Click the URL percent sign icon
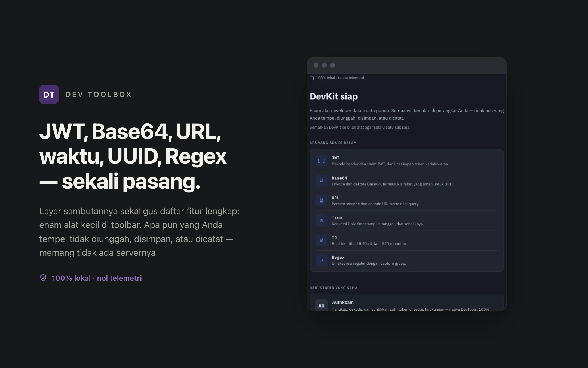 [321, 201]
